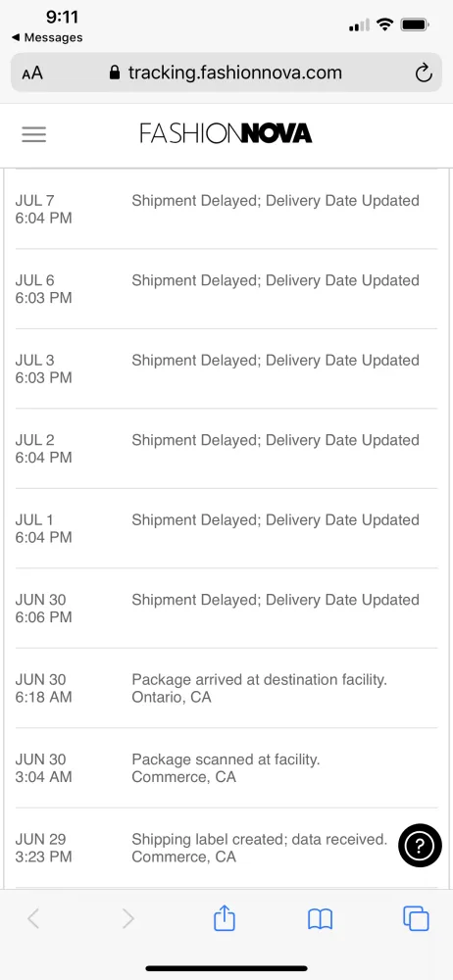Tap the tracking.fashionnova.com address field

(x=226, y=73)
